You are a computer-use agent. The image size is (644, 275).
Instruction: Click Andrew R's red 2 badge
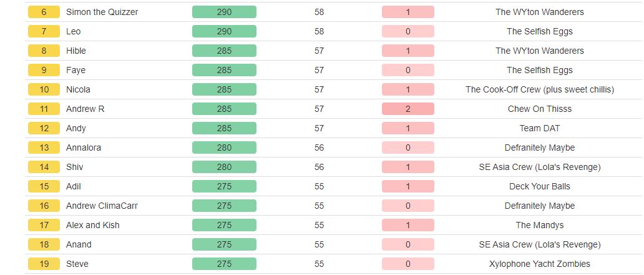(x=408, y=109)
